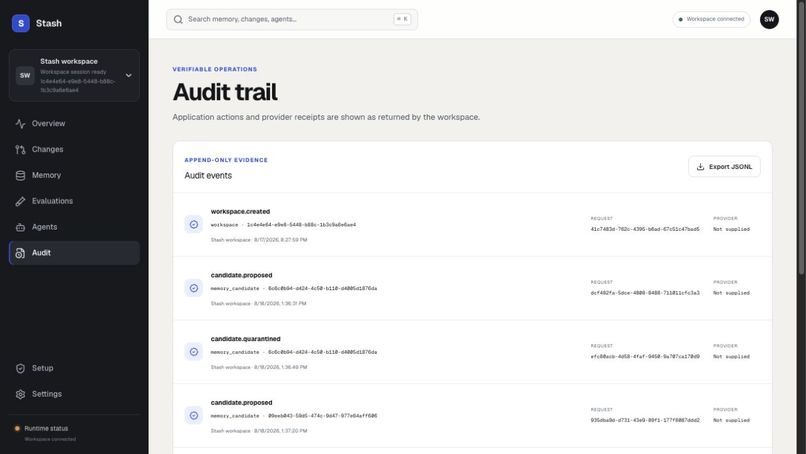Select the candidate.quarantined event title
The image size is (806, 454).
[246, 339]
